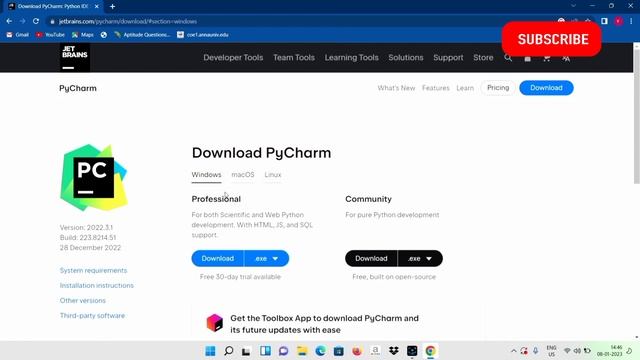Open Learn link
This screenshot has width=640, height=360.
[465, 88]
